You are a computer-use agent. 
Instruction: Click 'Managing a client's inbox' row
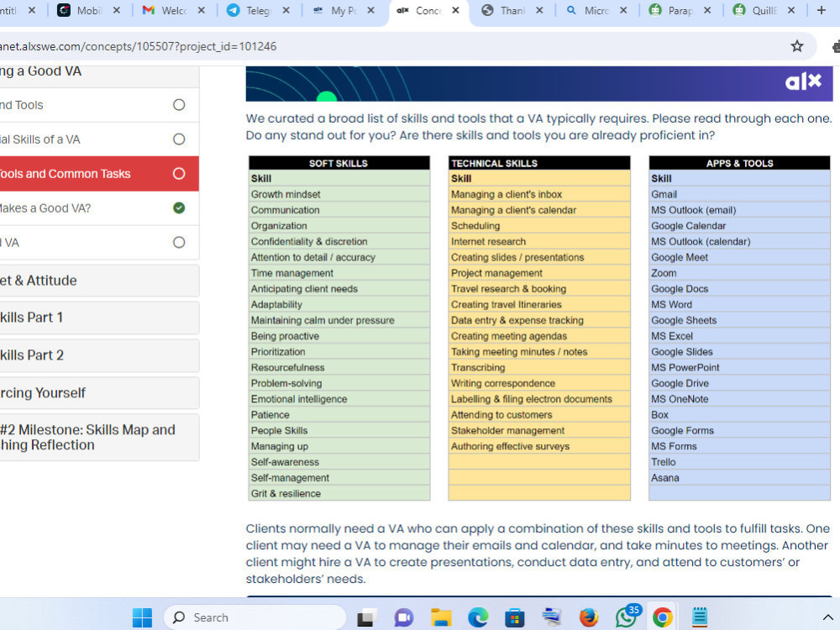[539, 195]
